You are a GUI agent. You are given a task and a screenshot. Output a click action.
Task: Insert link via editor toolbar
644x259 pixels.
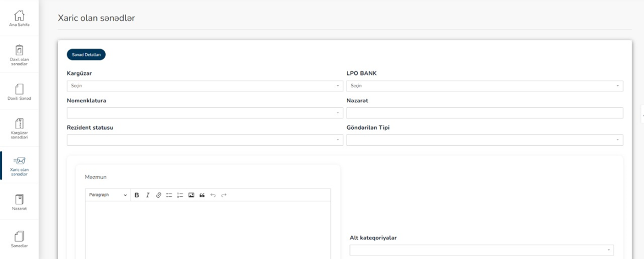159,195
